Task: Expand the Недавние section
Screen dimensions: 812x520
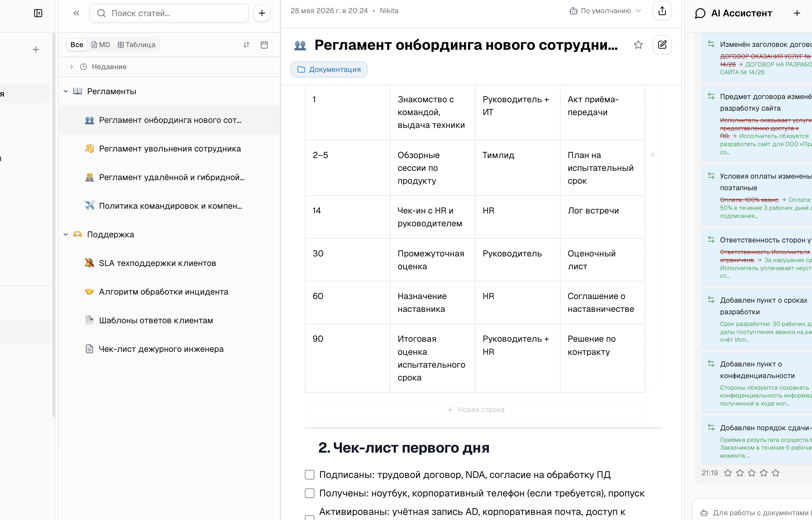Action: click(x=71, y=67)
